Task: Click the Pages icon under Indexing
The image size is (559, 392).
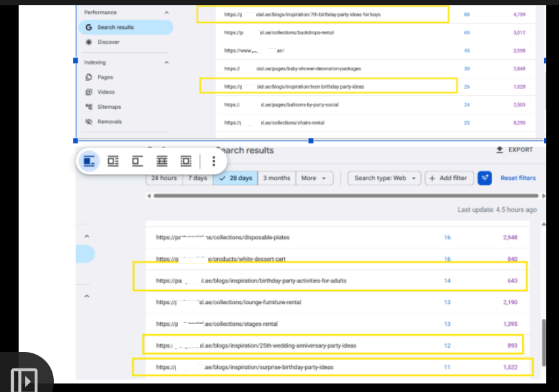Action: point(89,77)
